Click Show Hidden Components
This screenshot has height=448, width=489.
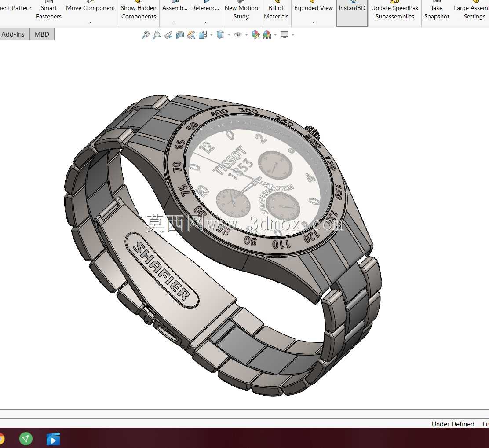pyautogui.click(x=139, y=12)
